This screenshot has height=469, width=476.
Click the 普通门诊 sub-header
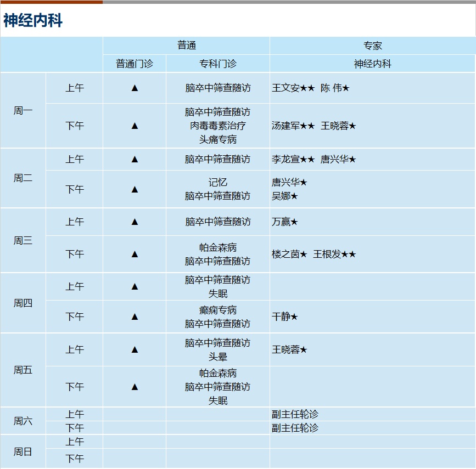(x=135, y=64)
